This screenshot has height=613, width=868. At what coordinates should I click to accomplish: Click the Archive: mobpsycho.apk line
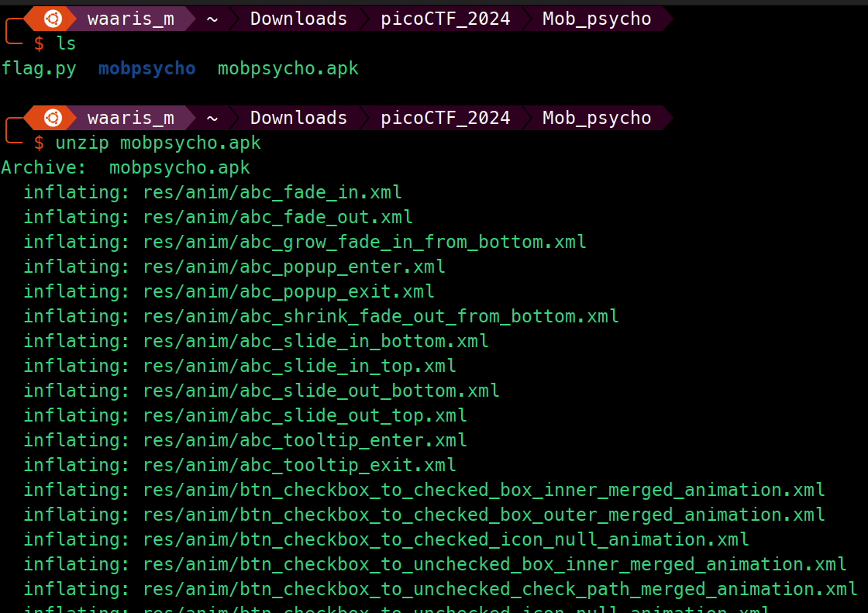point(126,167)
